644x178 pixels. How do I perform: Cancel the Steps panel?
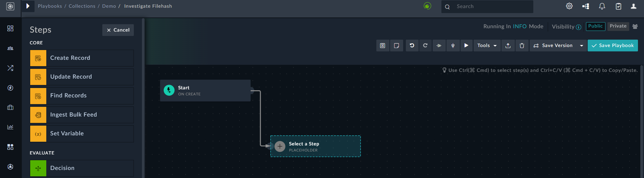click(x=118, y=30)
